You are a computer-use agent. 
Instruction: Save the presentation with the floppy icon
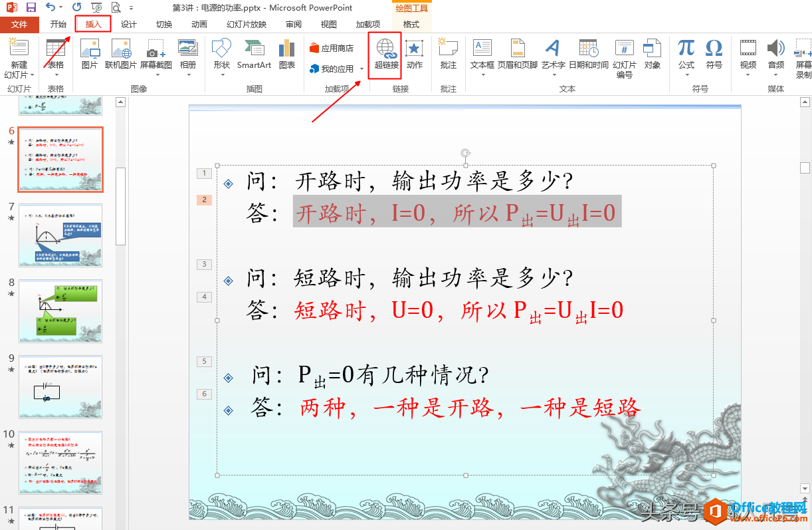click(31, 8)
